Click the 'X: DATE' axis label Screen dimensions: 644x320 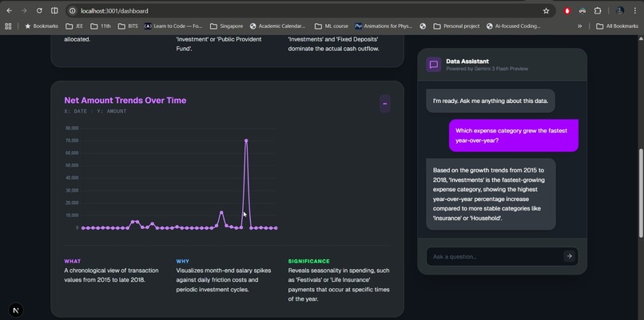pyautogui.click(x=76, y=112)
